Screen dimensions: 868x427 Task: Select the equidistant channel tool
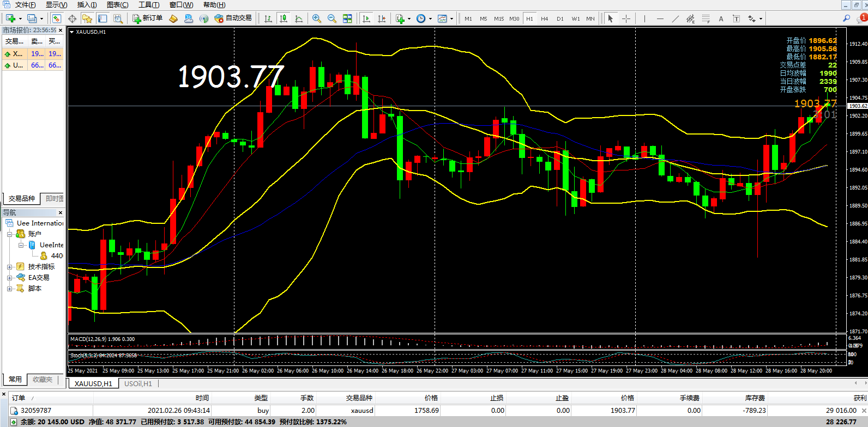coord(691,19)
